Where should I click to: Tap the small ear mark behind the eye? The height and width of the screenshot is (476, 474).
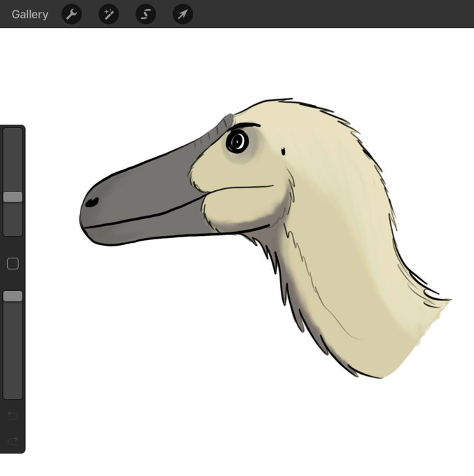(284, 151)
